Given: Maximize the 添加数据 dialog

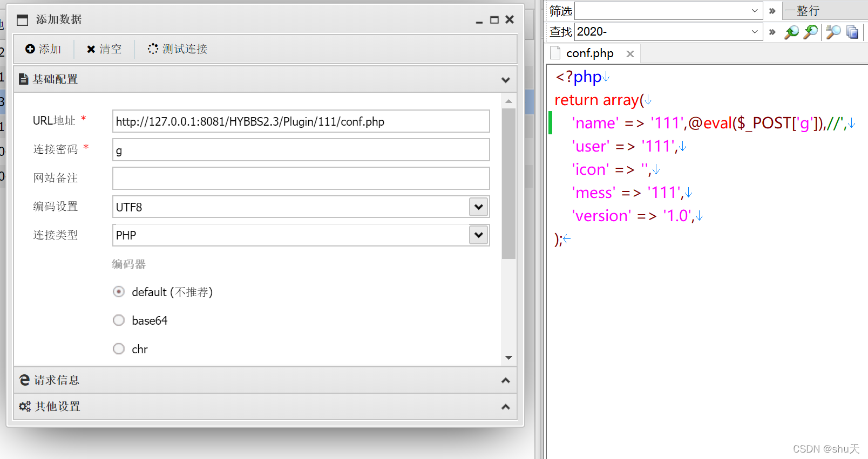Looking at the screenshot, I should coord(494,20).
